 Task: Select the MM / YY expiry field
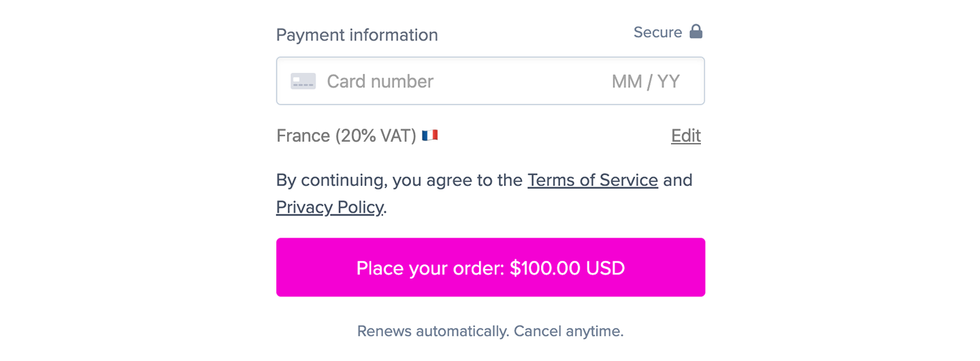coord(645,81)
